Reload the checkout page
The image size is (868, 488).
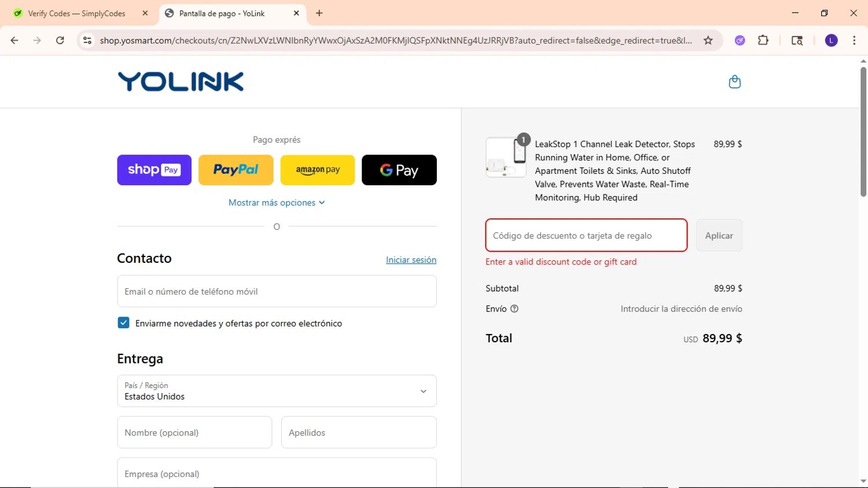point(60,41)
